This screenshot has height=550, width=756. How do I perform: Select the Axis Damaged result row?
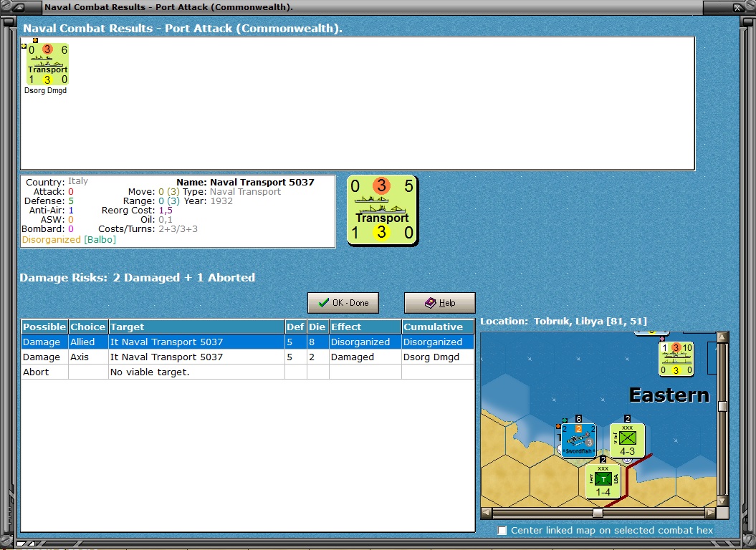click(247, 357)
